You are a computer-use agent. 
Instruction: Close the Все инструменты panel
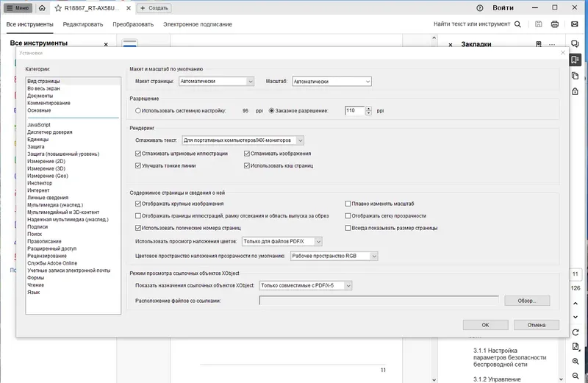(106, 44)
